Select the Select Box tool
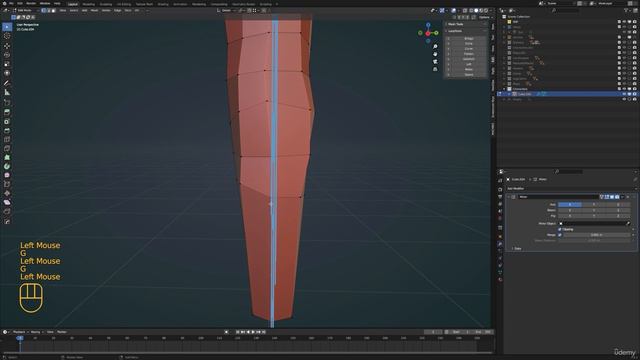The height and width of the screenshot is (360, 640). 7,27
